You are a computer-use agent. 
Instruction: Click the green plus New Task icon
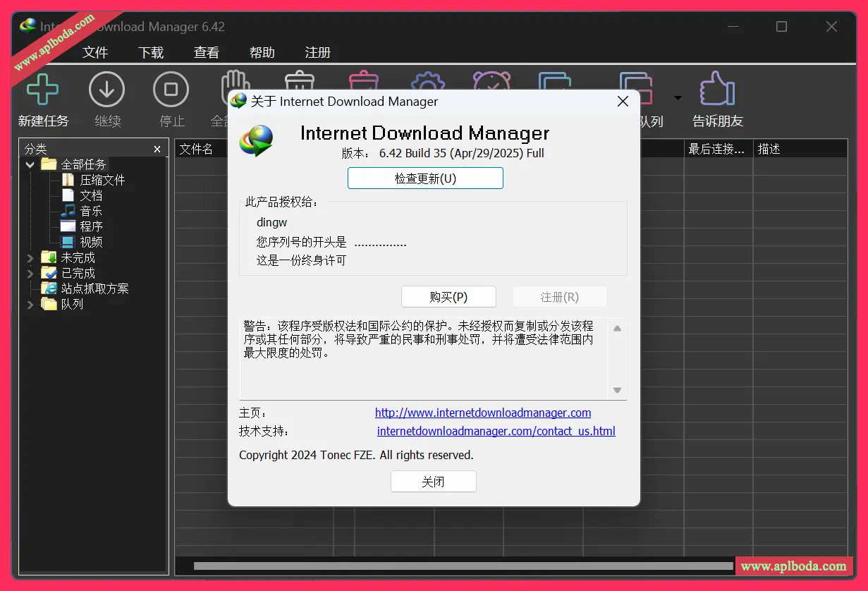point(42,90)
